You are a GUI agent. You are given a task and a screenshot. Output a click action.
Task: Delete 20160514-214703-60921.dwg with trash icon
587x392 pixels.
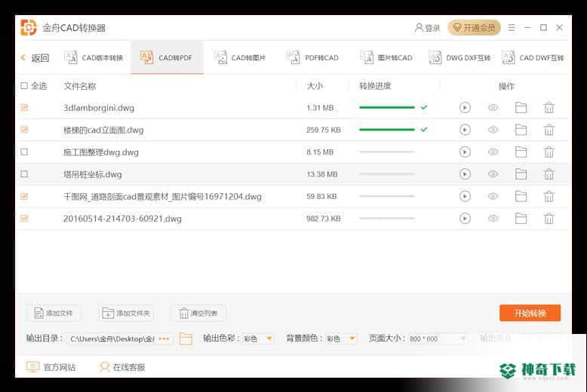(x=549, y=218)
